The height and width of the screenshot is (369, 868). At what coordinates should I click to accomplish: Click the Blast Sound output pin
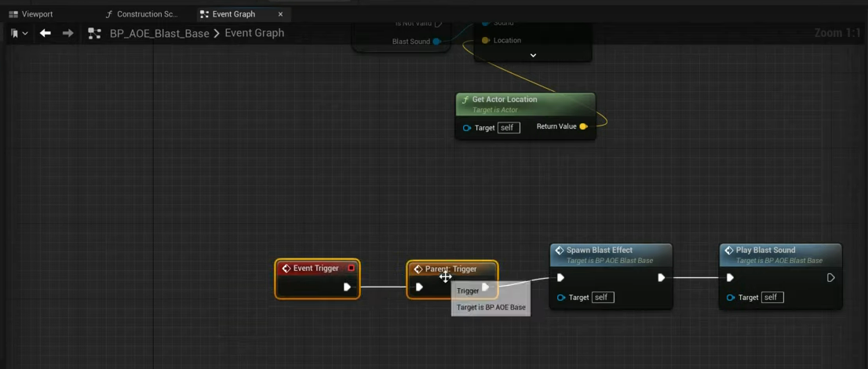[x=436, y=41]
